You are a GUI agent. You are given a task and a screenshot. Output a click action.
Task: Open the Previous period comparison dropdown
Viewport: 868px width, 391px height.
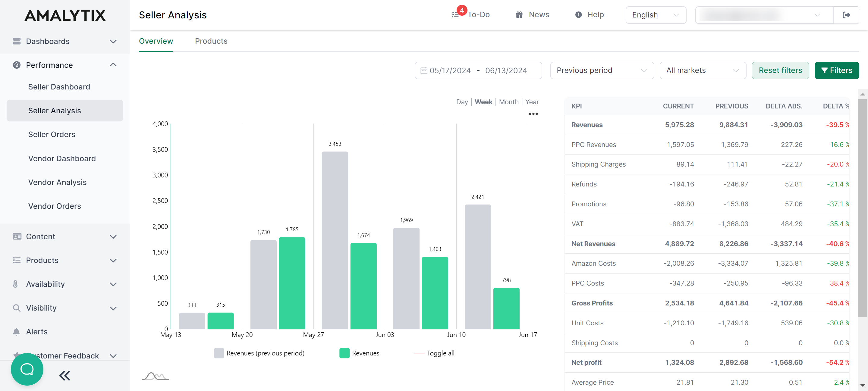click(x=602, y=70)
